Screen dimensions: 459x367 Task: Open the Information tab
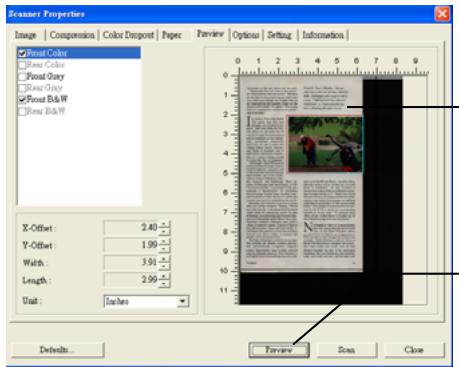pyautogui.click(x=323, y=35)
